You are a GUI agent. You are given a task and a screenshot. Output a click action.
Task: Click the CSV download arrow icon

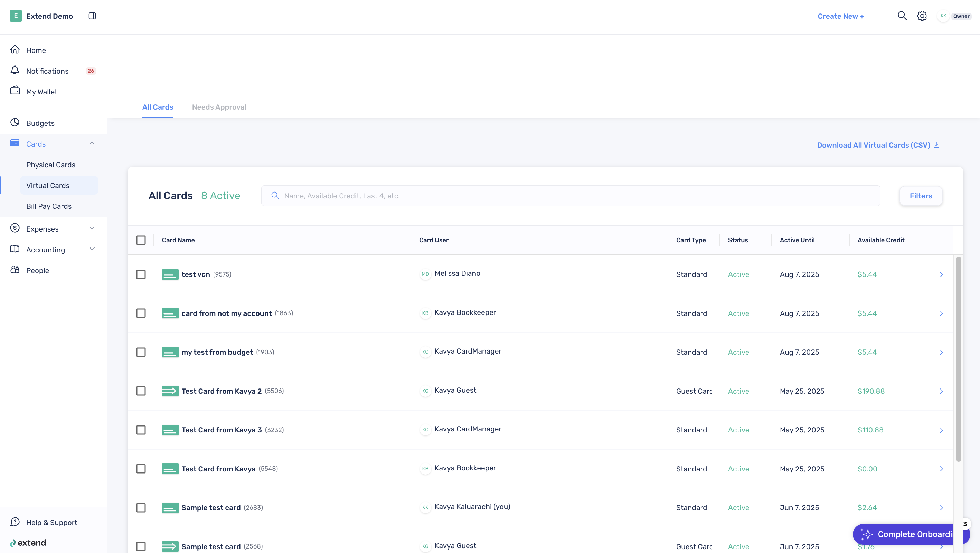(936, 145)
